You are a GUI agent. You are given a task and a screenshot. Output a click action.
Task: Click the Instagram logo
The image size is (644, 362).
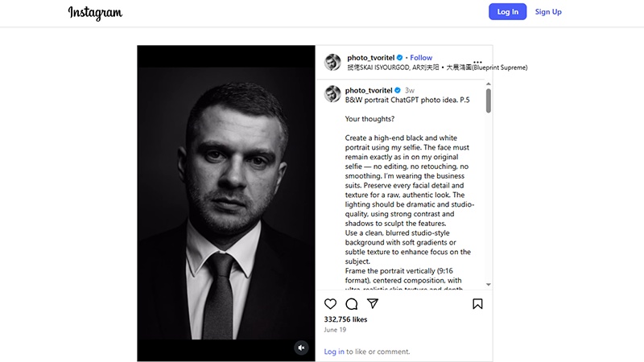95,13
